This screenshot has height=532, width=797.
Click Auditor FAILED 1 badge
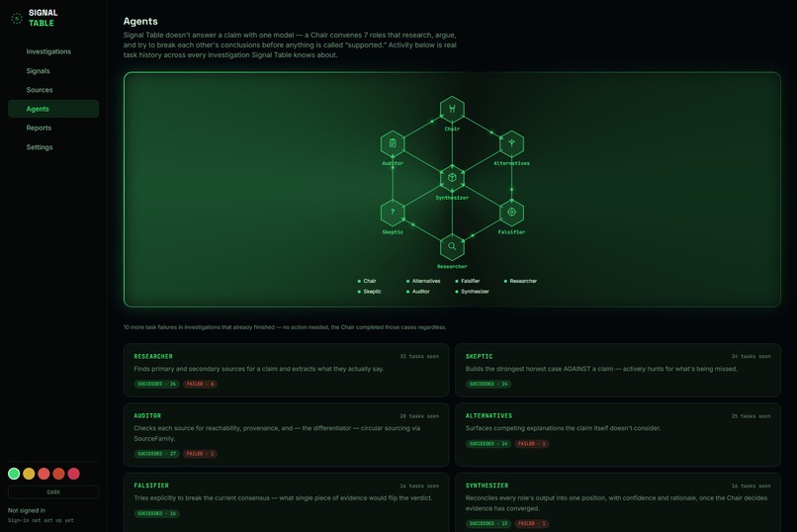(201, 453)
